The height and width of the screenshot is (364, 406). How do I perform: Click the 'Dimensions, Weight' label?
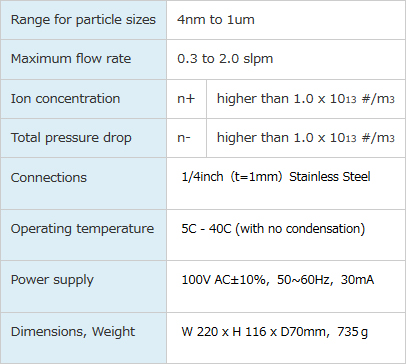coord(73,332)
